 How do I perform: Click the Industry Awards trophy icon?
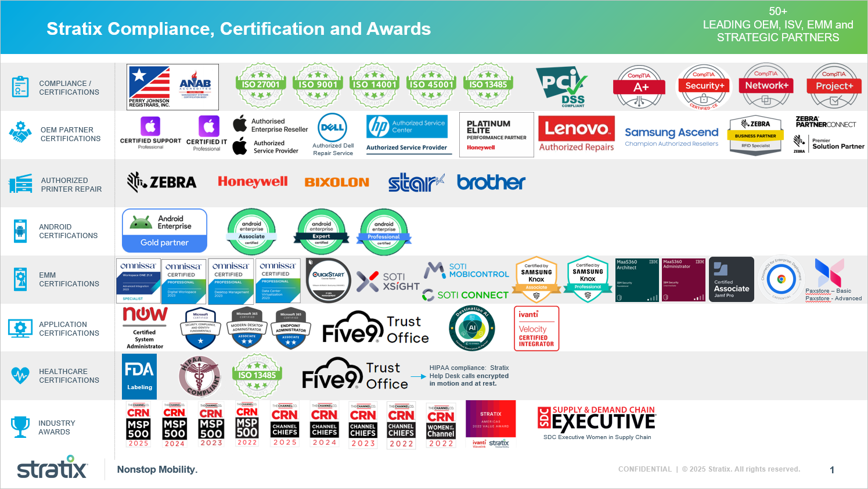pyautogui.click(x=20, y=426)
